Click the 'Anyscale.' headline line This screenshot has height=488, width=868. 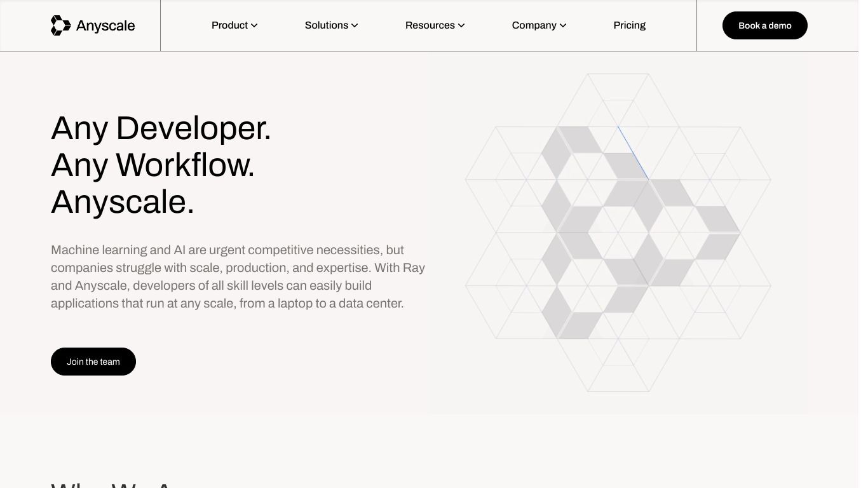pos(123,202)
